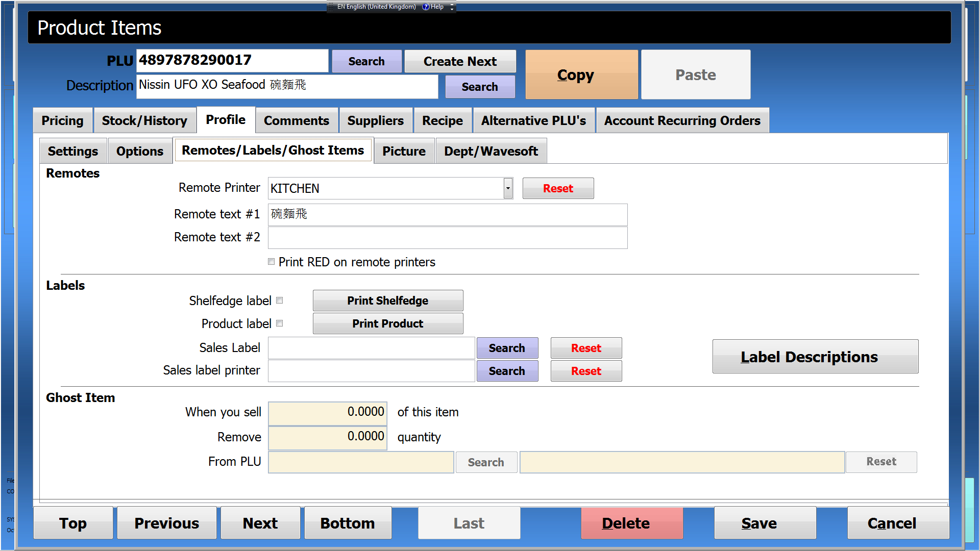Image resolution: width=980 pixels, height=551 pixels.
Task: Click the Suppliers tab
Action: (x=375, y=120)
